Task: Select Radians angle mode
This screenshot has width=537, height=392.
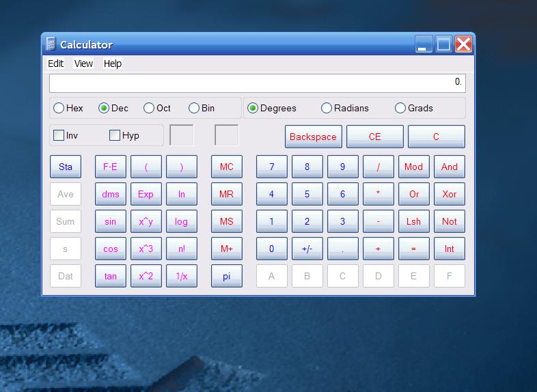Action: pos(345,108)
